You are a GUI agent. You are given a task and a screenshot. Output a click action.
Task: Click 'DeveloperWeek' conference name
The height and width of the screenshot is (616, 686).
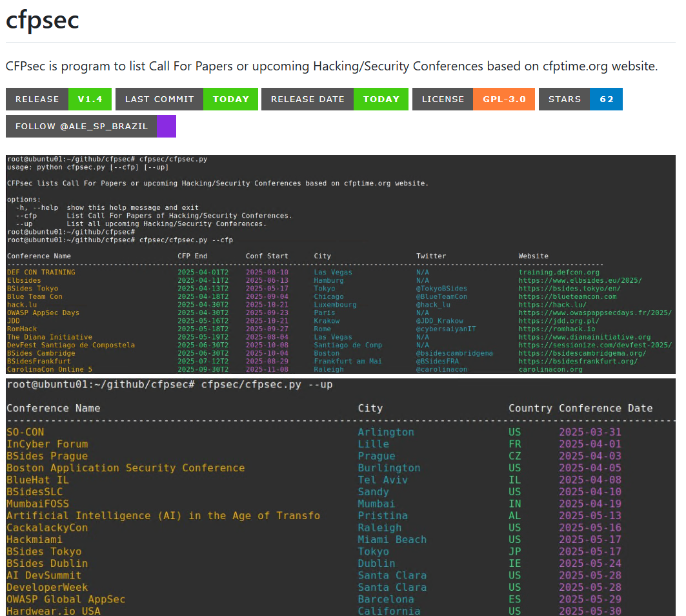[47, 587]
